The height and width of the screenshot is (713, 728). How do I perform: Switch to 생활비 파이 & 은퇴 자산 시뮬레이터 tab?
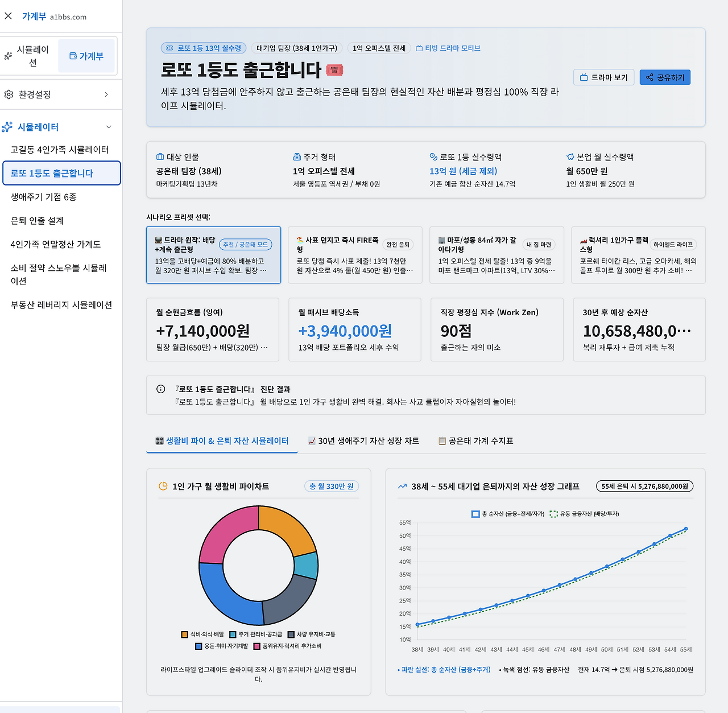tap(222, 441)
